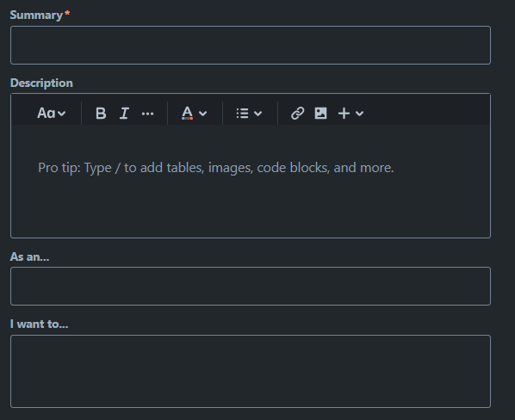This screenshot has height=420, width=515.
Task: Open the more formatting ellipsis menu
Action: [x=147, y=114]
